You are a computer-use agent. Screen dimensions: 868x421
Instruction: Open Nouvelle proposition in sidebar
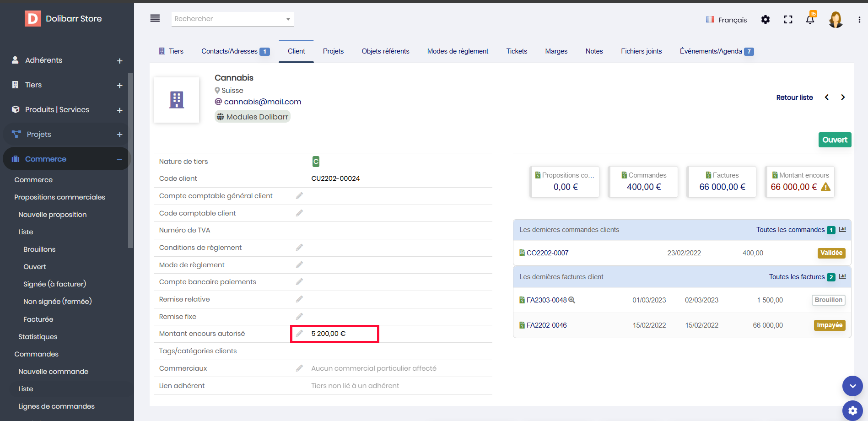tap(52, 215)
